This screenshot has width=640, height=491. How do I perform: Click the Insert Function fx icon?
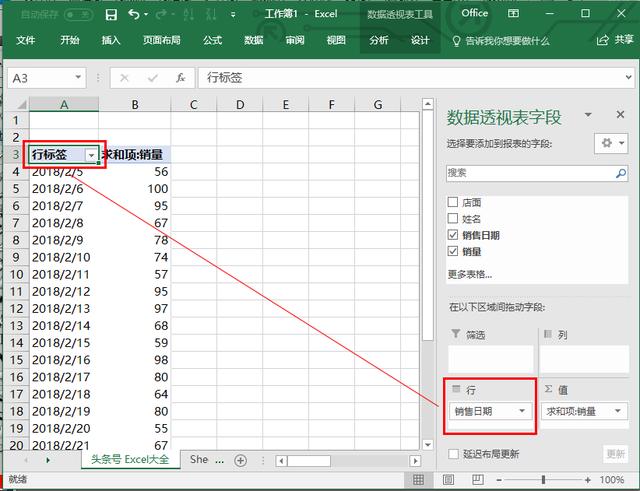pyautogui.click(x=180, y=78)
